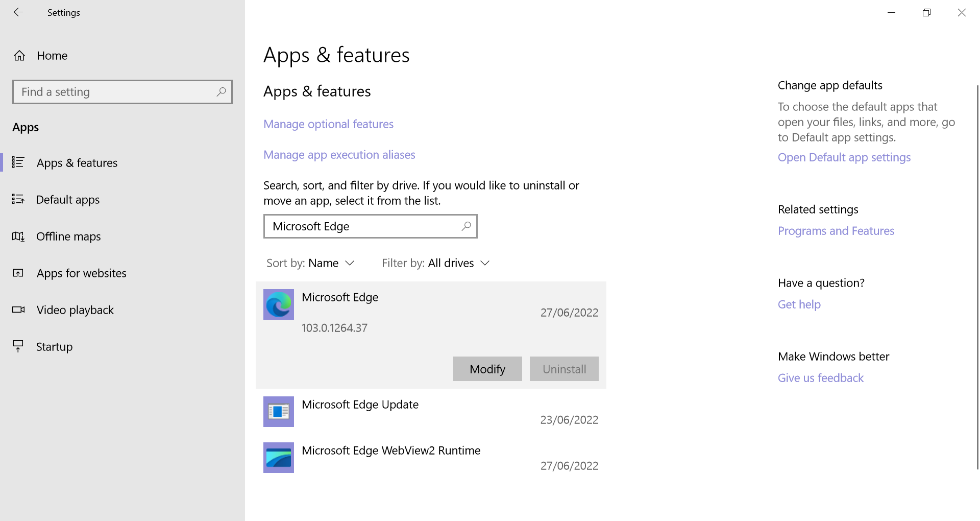
Task: Go to Home in settings sidebar
Action: 122,56
